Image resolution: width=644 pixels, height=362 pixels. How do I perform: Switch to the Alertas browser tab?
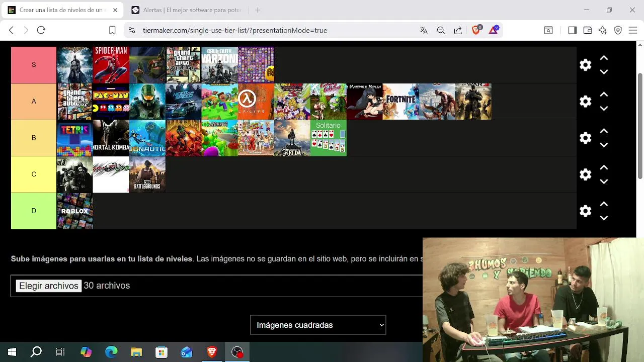click(186, 10)
